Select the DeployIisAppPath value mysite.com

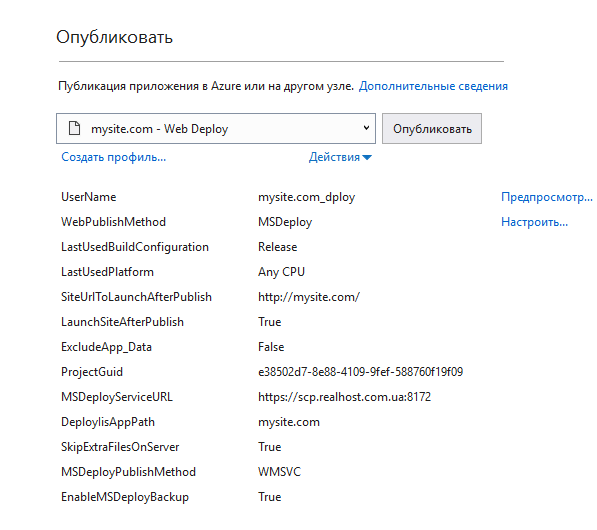(289, 422)
